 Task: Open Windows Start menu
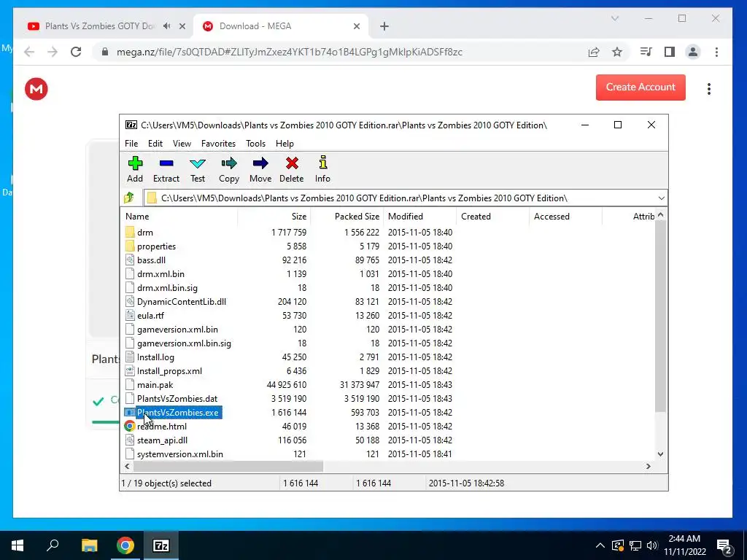click(x=18, y=545)
